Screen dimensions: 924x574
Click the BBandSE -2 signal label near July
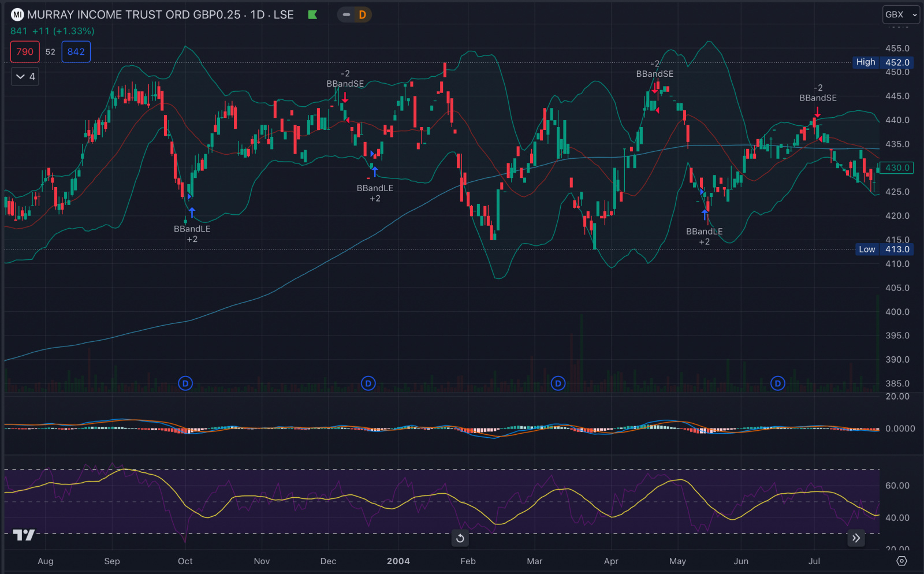pos(818,93)
